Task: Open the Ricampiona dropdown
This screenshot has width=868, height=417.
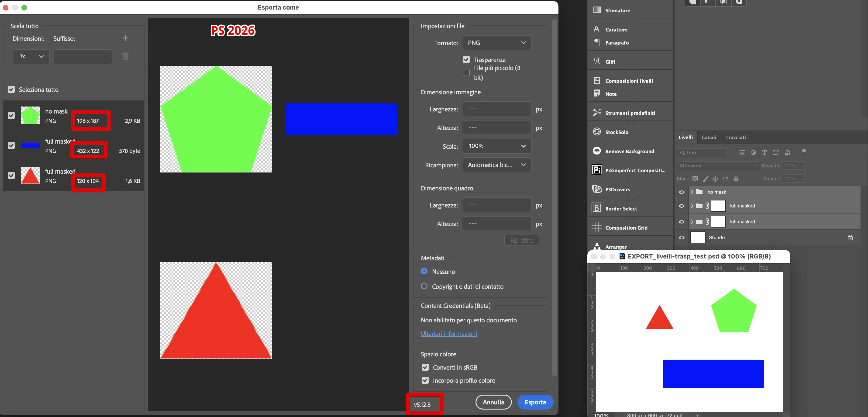Action: point(497,165)
